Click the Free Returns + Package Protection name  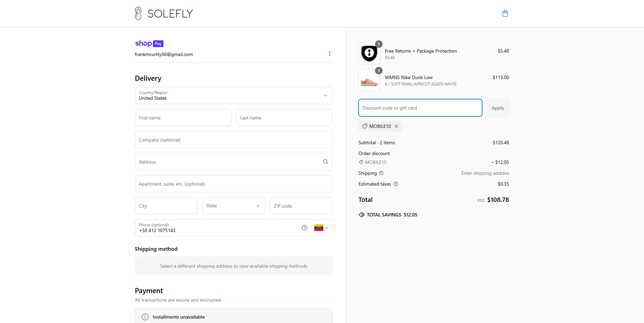pyautogui.click(x=421, y=51)
